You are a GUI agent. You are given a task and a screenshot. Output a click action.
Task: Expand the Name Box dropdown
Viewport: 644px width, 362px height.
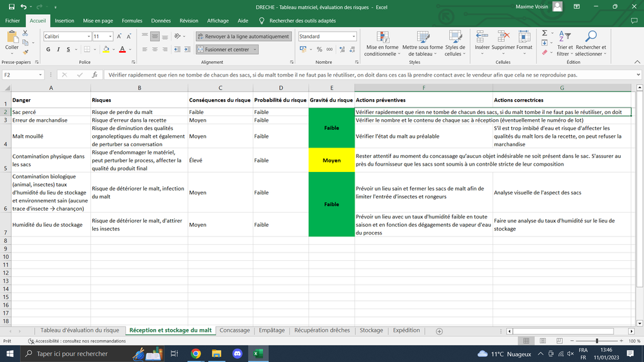coord(40,75)
